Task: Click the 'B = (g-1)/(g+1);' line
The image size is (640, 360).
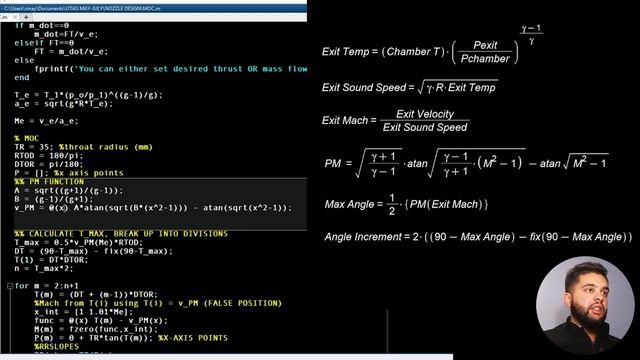Action: pyautogui.click(x=54, y=199)
